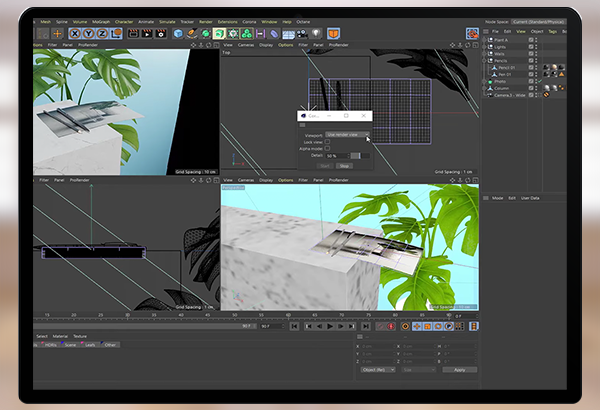Add a Camera object
The height and width of the screenshot is (410, 600).
click(x=302, y=34)
